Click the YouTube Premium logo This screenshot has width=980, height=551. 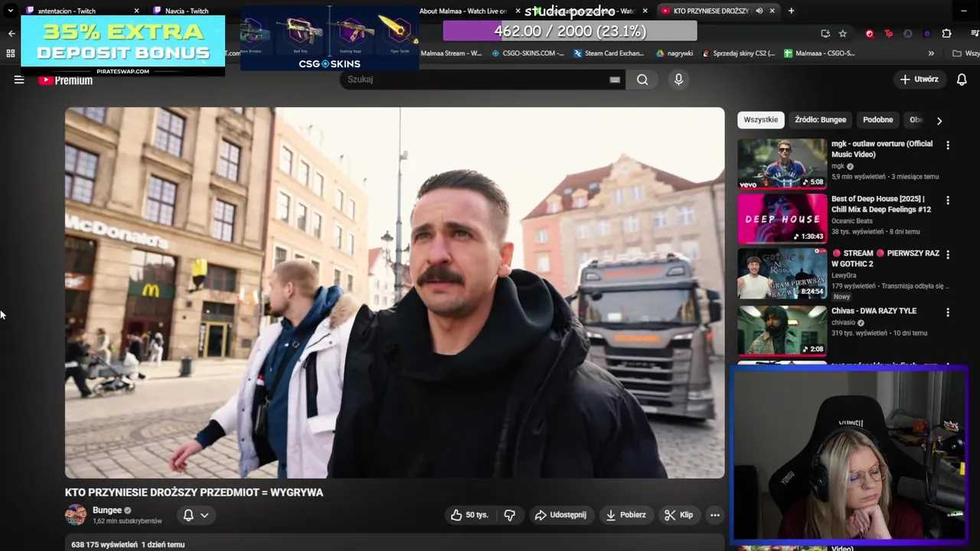point(65,80)
